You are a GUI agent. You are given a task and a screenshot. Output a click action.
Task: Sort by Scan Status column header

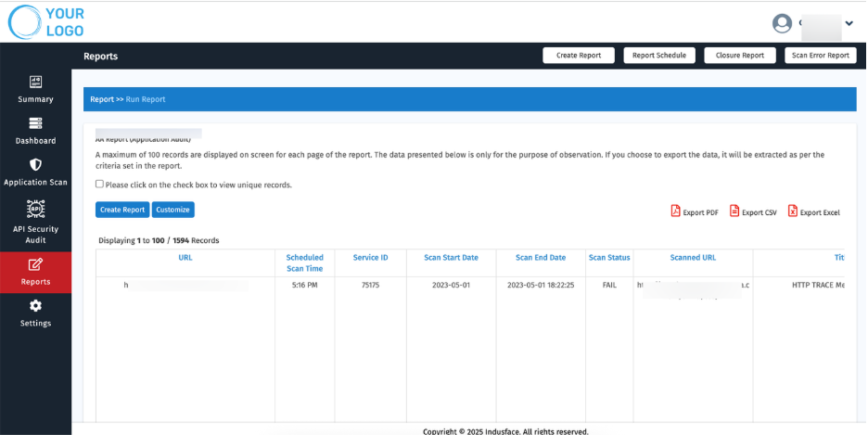609,257
